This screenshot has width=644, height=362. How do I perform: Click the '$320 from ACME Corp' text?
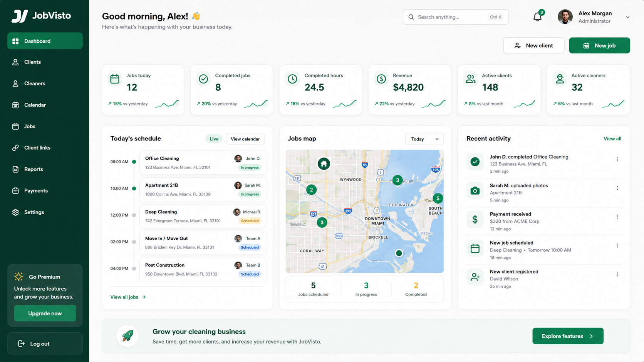click(515, 221)
